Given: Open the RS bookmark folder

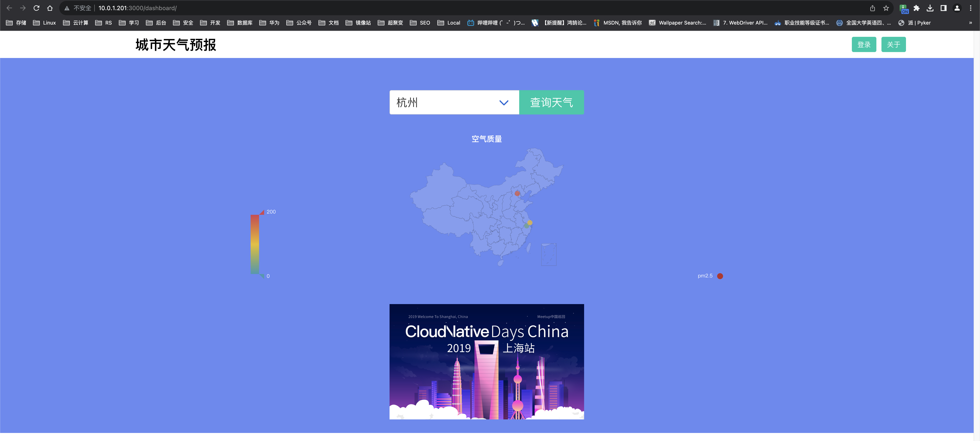Looking at the screenshot, I should pyautogui.click(x=103, y=23).
